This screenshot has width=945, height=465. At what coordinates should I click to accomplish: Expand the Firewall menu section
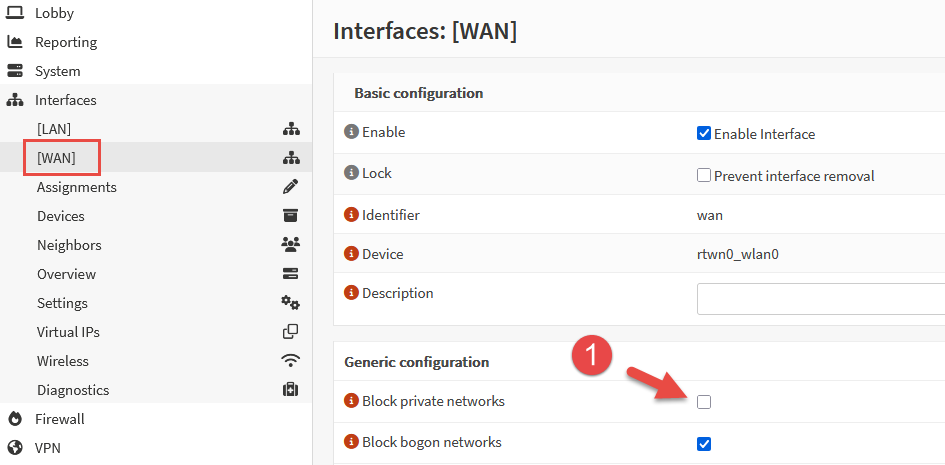[59, 419]
